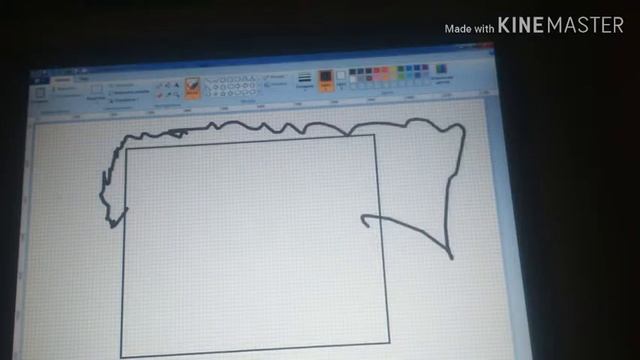Click the Cut command
Image resolution: width=640 pixels, height=360 pixels.
pos(64,89)
